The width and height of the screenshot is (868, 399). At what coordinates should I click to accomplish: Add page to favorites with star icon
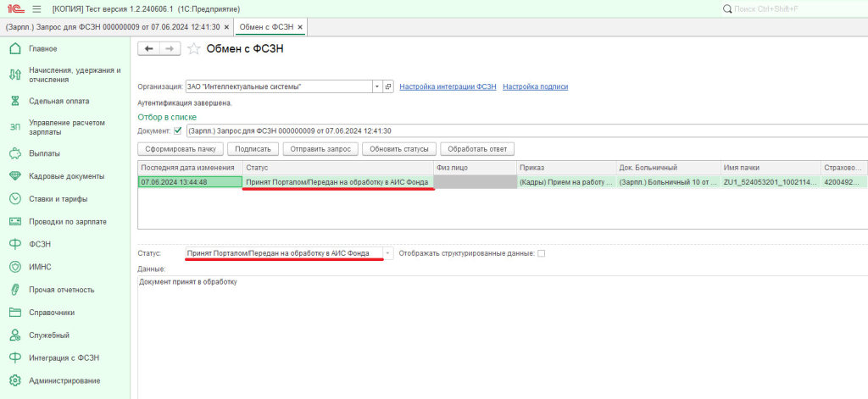point(193,49)
